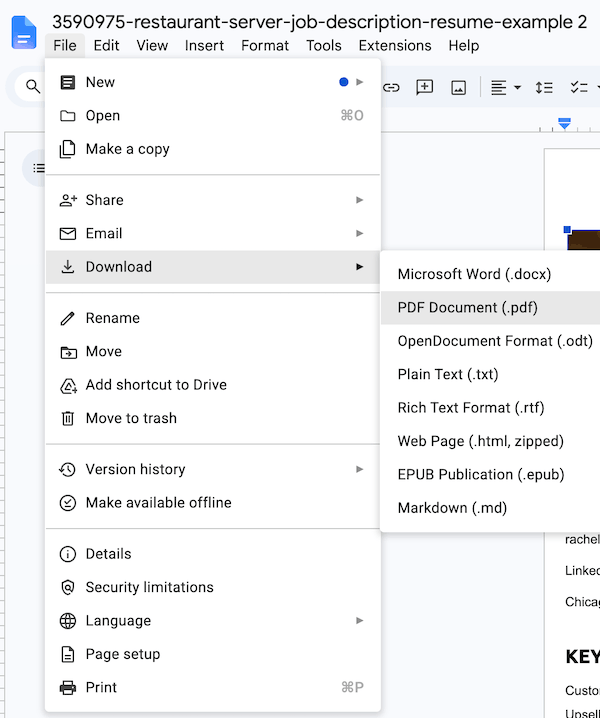
Task: Open the Edit menu
Action: [106, 45]
